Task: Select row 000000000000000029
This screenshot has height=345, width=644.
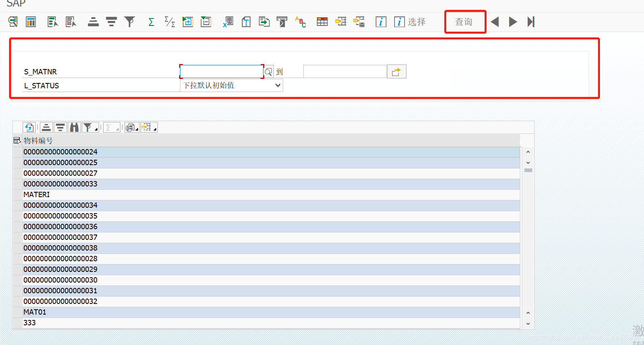Action: (271, 269)
